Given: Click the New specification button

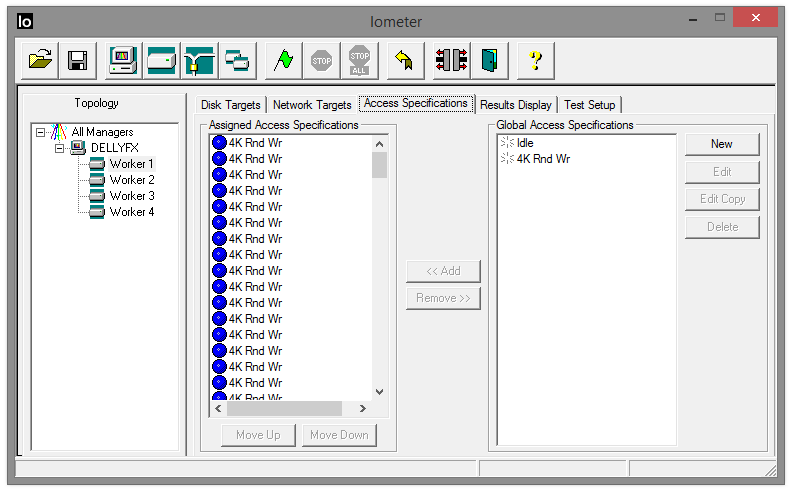Looking at the screenshot, I should [x=722, y=144].
